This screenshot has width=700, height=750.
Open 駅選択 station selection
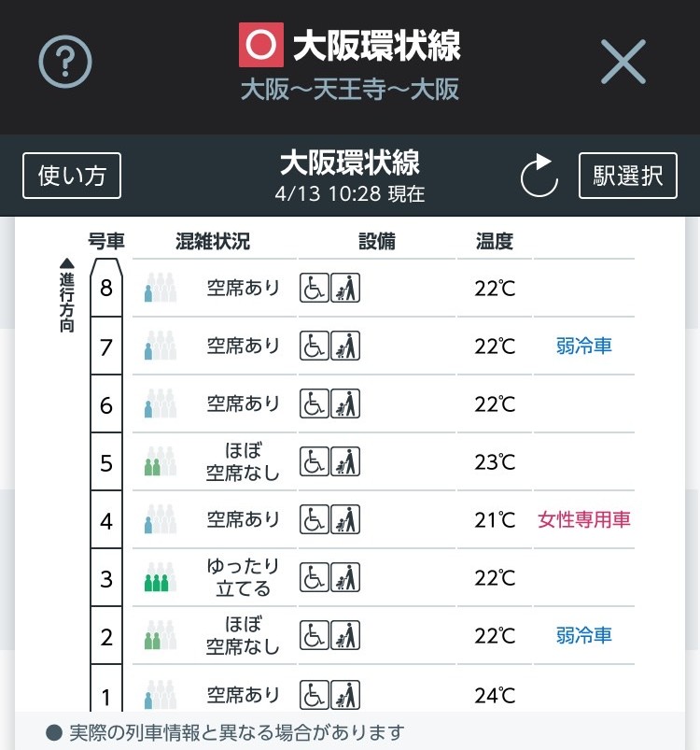[628, 176]
